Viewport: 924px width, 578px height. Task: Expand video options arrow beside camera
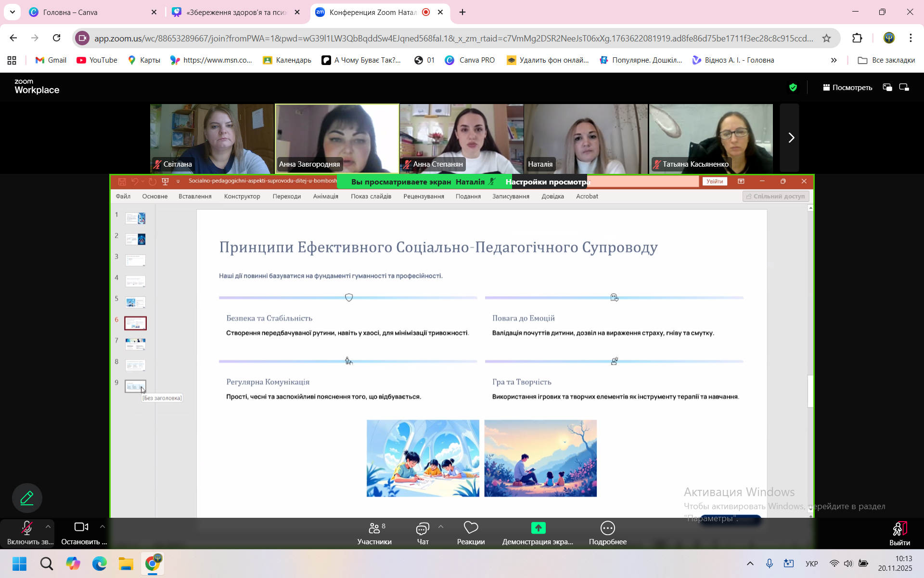(103, 526)
